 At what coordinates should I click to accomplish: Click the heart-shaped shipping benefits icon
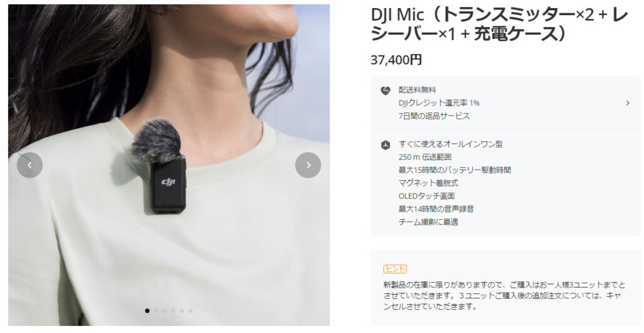pos(386,91)
